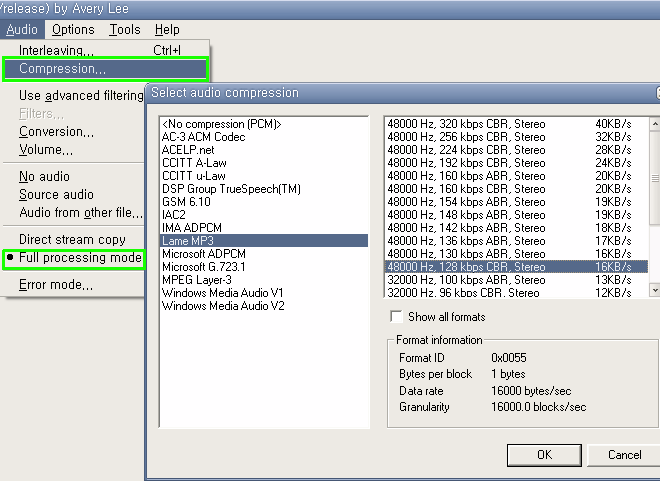This screenshot has width=660, height=481.
Task: Click the format list scrollbar thumb
Action: coord(655,178)
